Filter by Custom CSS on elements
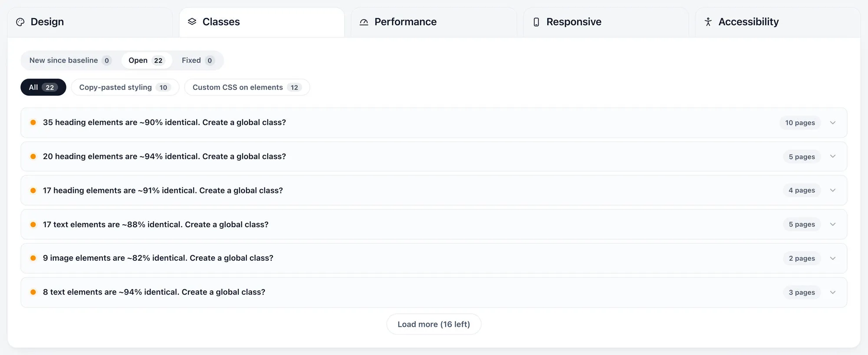Image resolution: width=868 pixels, height=355 pixels. coord(247,87)
